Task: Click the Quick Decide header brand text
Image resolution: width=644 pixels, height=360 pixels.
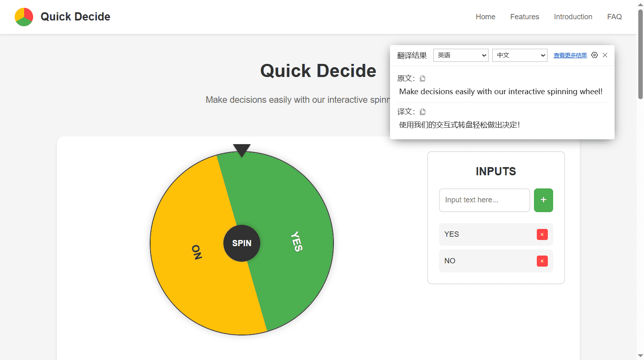Action: [x=75, y=17]
